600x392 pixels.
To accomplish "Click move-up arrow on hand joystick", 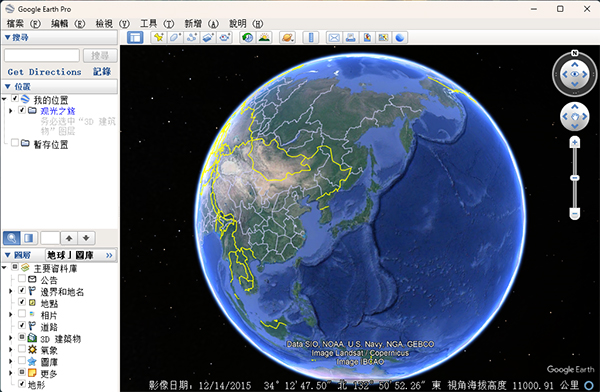I will coord(574,107).
